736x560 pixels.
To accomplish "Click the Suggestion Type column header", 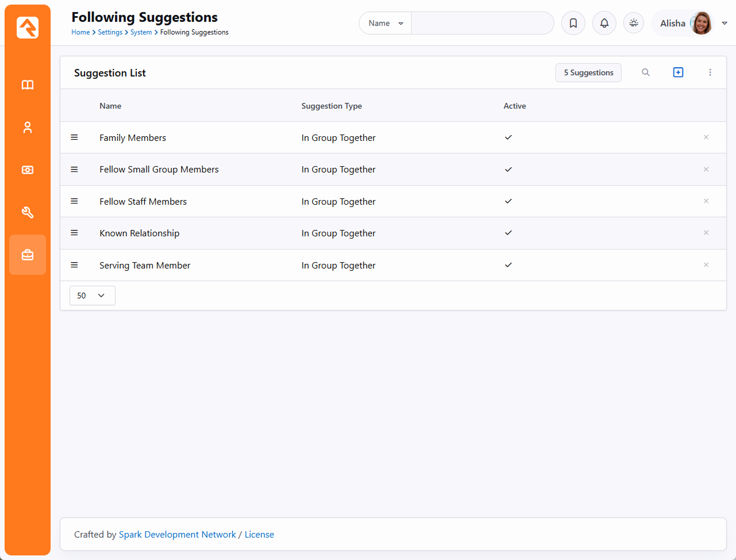I will [x=332, y=106].
